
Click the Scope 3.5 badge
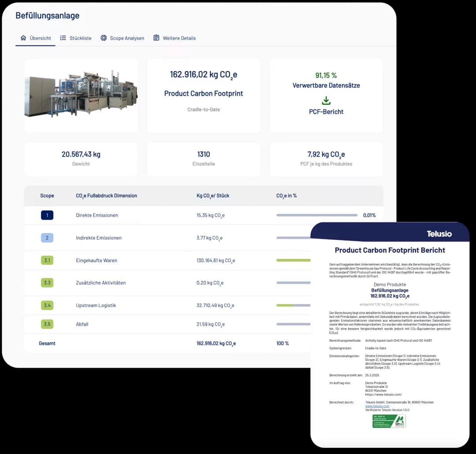click(x=47, y=324)
